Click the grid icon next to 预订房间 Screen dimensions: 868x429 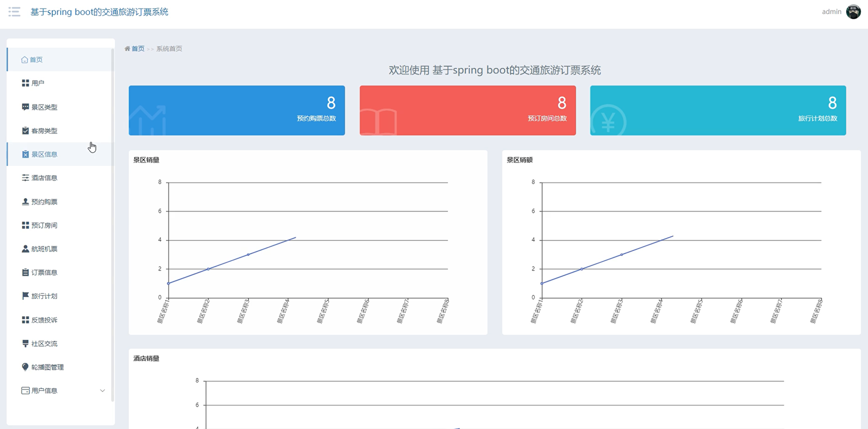point(25,225)
